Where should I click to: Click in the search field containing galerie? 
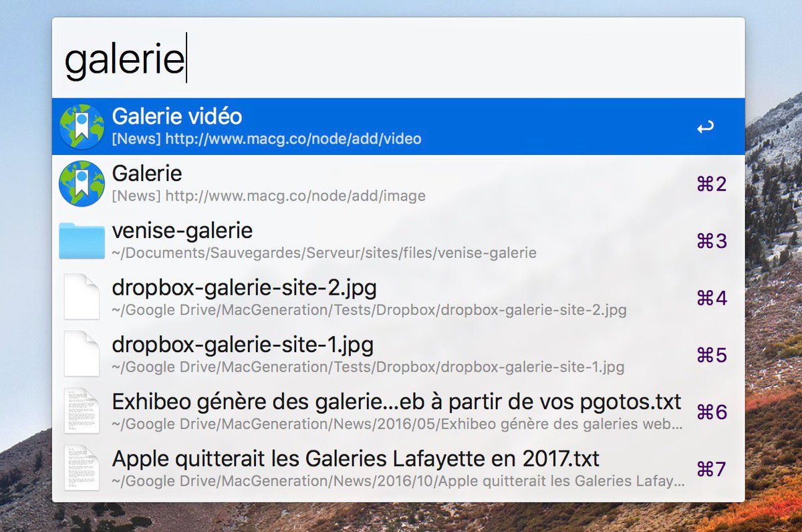(x=398, y=59)
